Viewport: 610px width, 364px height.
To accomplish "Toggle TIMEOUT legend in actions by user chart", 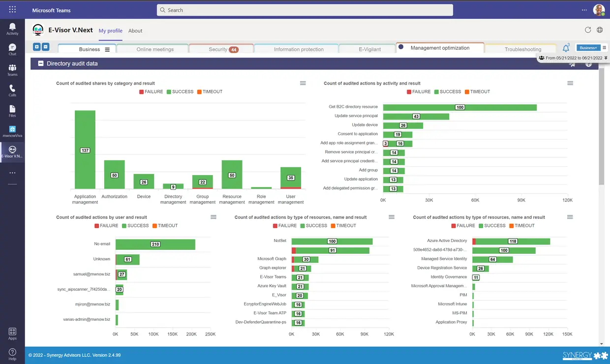I will pyautogui.click(x=165, y=226).
